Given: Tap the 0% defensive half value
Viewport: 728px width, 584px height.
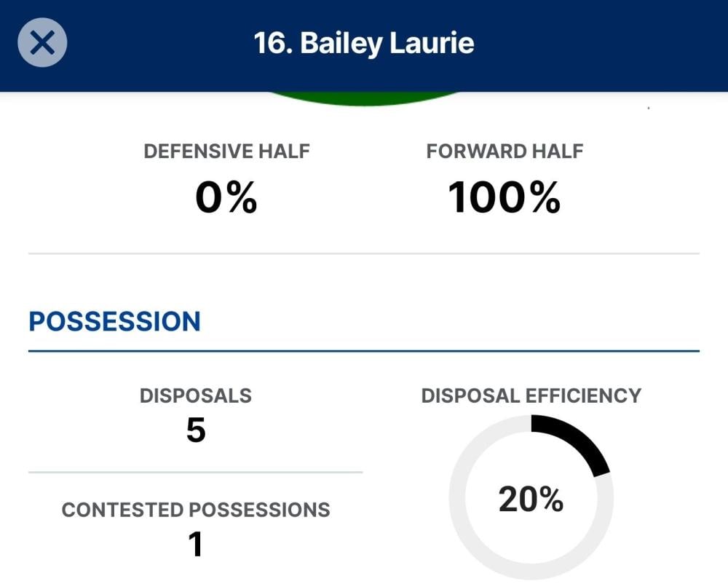Looking at the screenshot, I should (x=226, y=197).
